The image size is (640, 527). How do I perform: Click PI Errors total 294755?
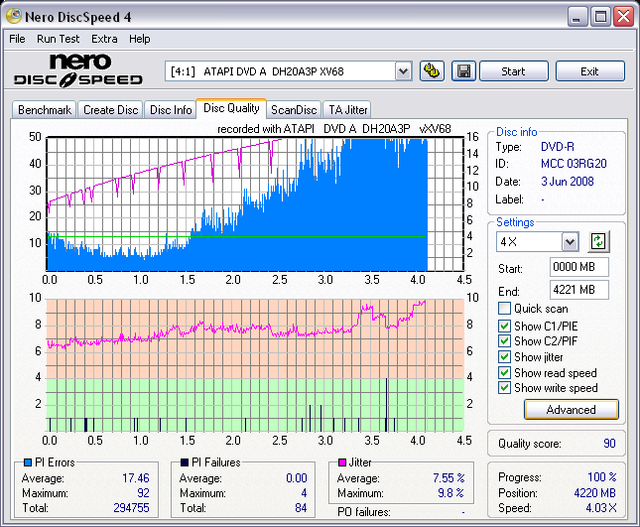pyautogui.click(x=131, y=508)
